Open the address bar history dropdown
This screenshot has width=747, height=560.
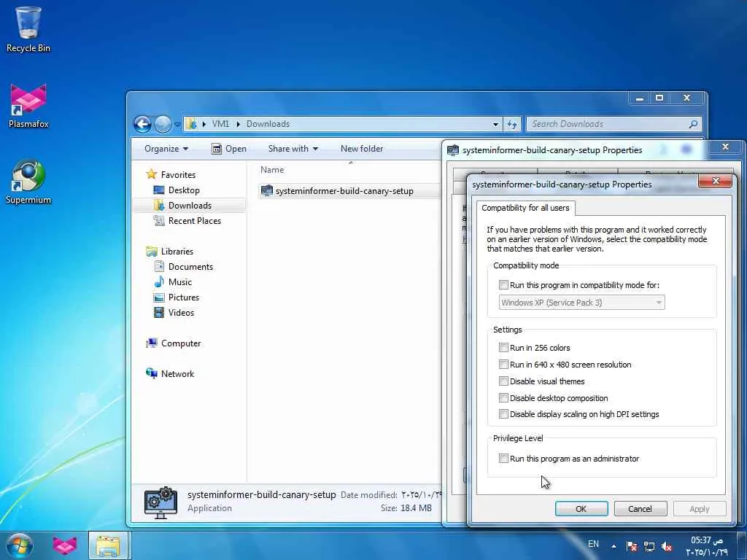495,124
